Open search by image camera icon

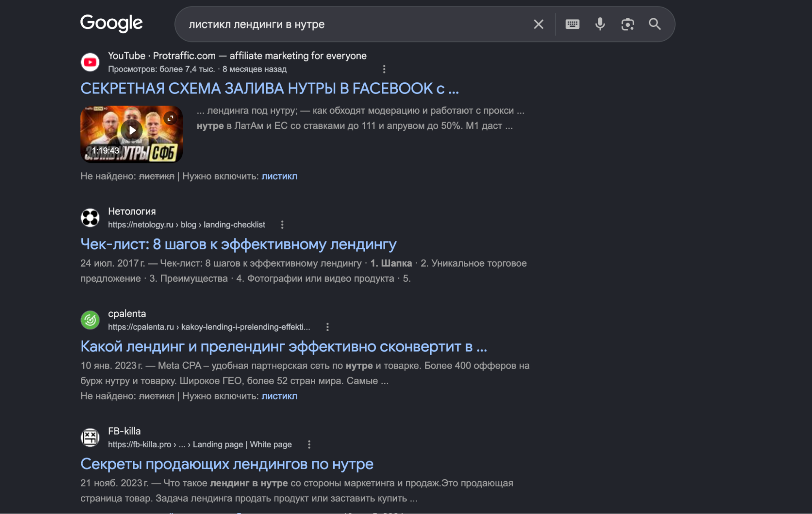tap(628, 24)
